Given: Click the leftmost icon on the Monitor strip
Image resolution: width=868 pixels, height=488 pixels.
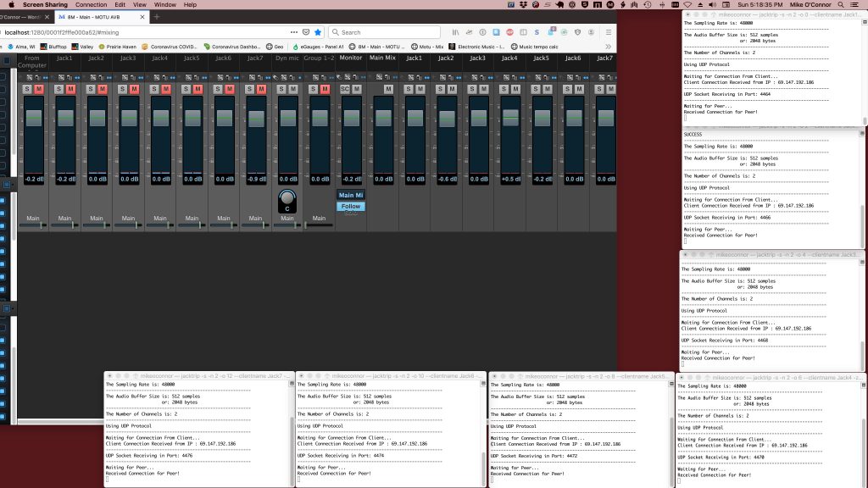Looking at the screenshot, I should point(339,77).
